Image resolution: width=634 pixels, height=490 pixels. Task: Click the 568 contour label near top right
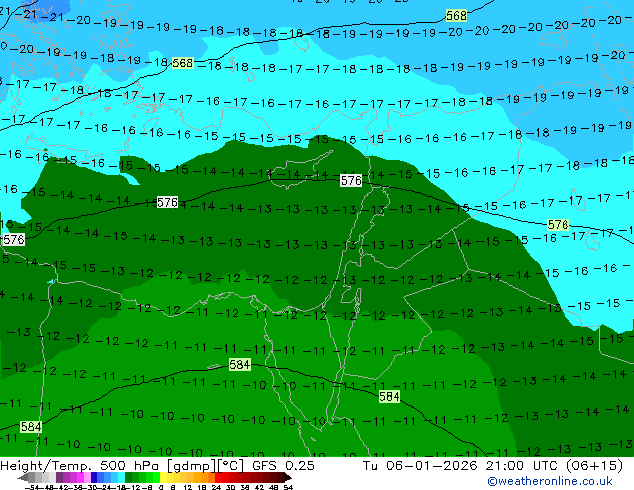456,16
